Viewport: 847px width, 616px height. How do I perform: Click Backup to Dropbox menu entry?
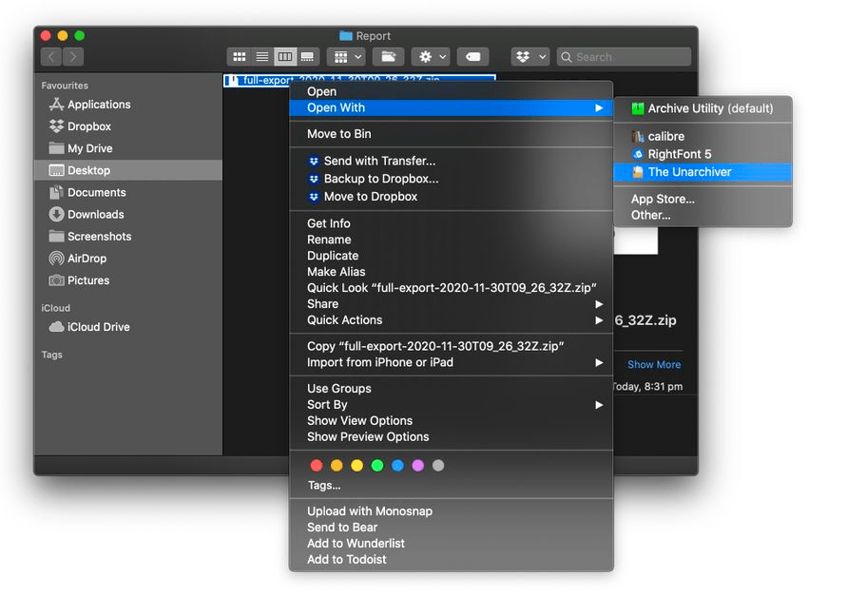pos(380,179)
